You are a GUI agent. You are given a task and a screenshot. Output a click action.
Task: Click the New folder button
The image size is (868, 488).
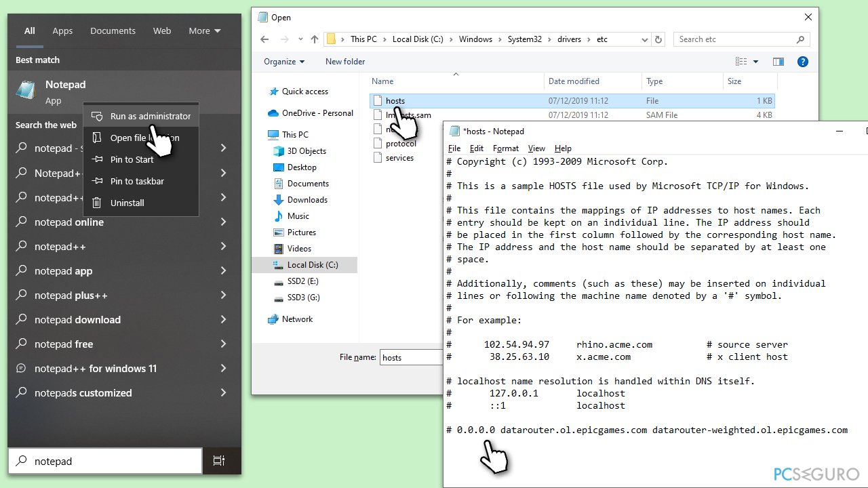345,62
